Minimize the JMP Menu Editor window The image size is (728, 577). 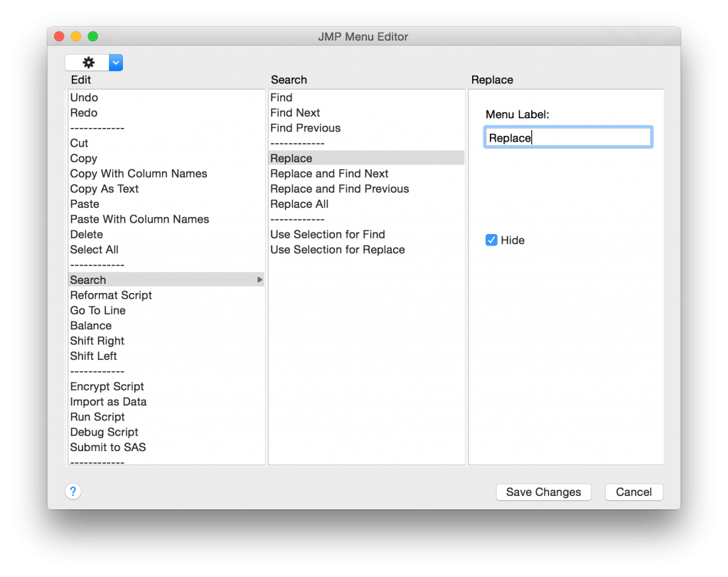[76, 36]
